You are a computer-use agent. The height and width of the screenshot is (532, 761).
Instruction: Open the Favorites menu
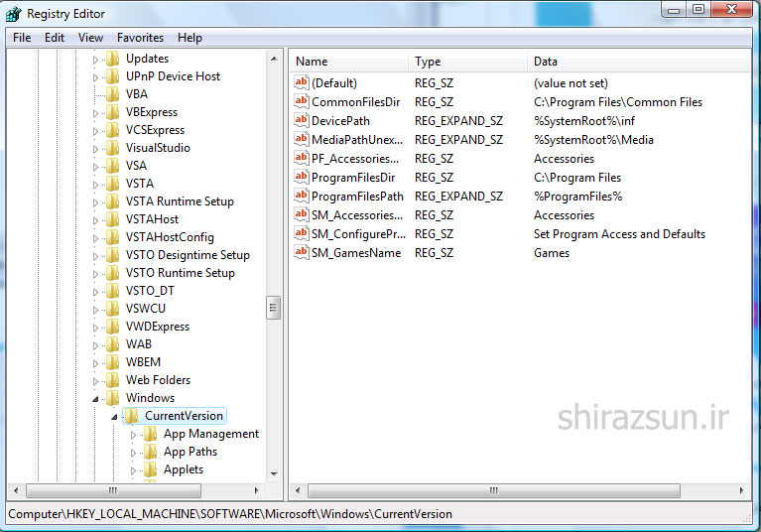(x=140, y=38)
